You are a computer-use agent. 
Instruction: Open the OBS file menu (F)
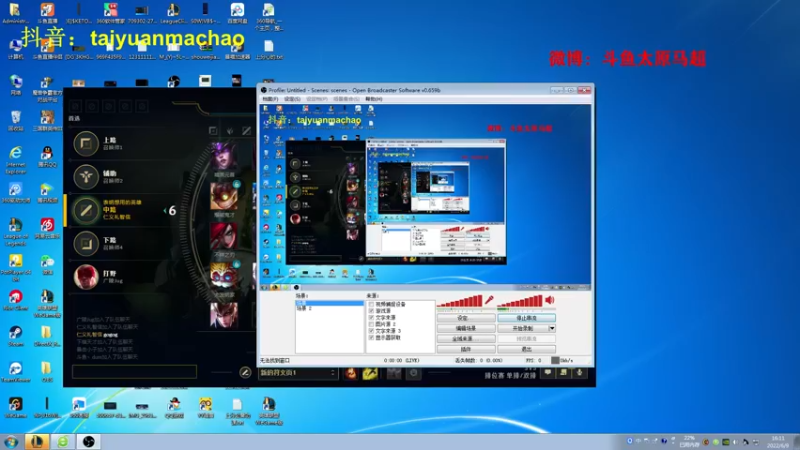270,99
